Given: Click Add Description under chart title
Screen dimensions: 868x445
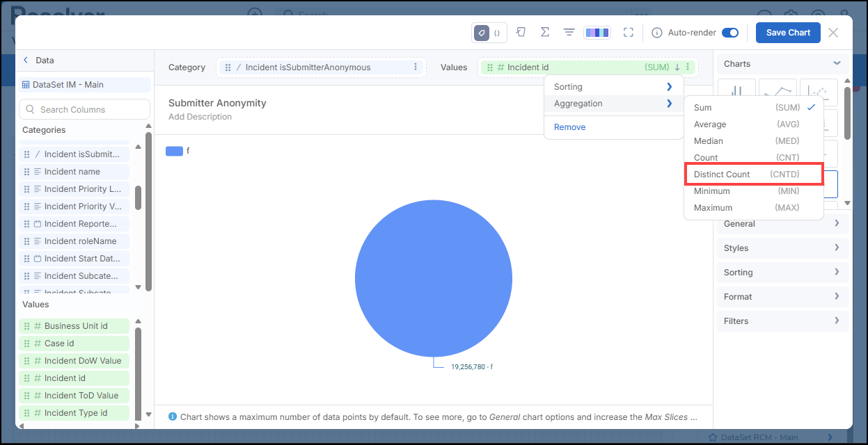Looking at the screenshot, I should pyautogui.click(x=200, y=117).
